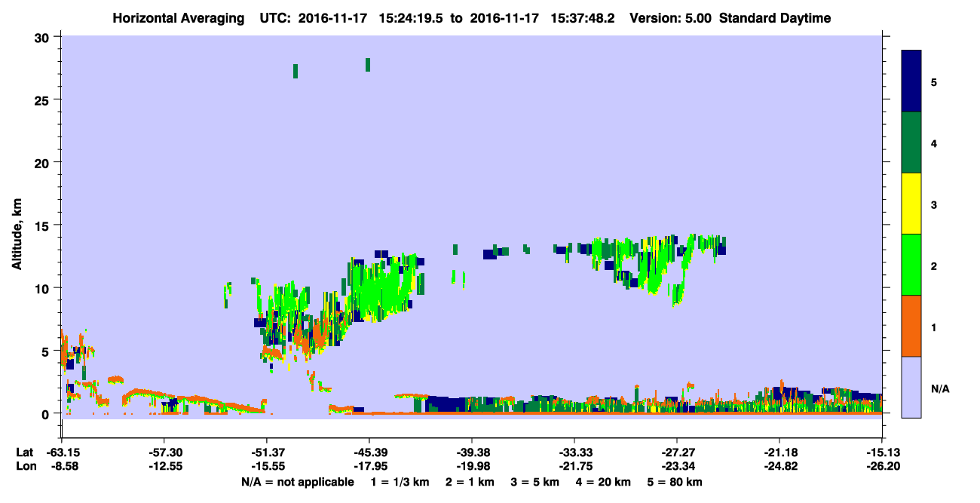
Task: Click the longitude value -12.55
Action: (164, 467)
